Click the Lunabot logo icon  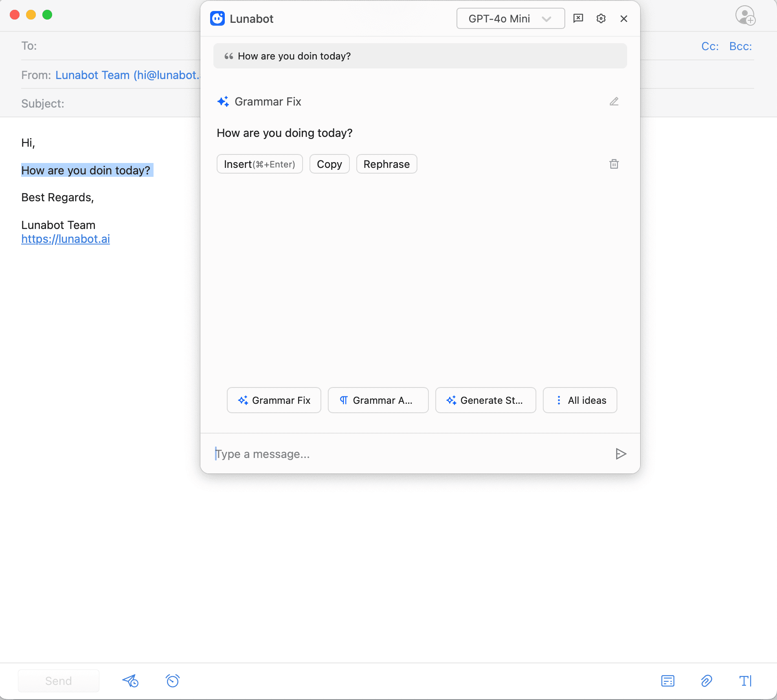point(217,18)
